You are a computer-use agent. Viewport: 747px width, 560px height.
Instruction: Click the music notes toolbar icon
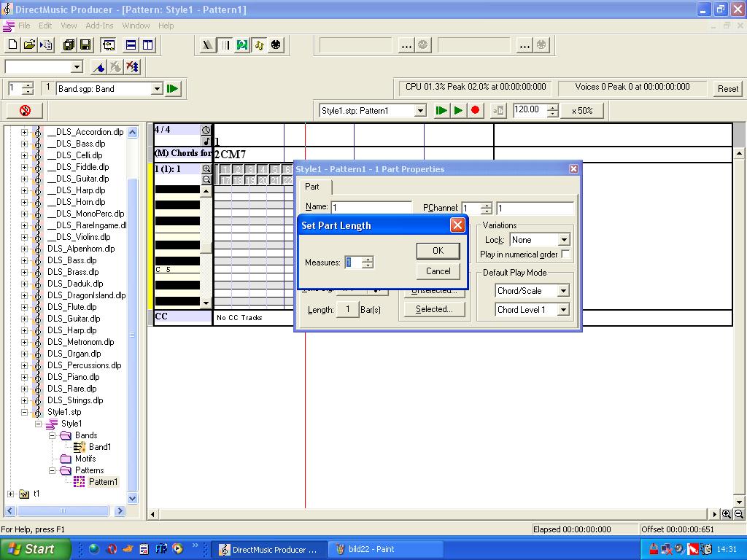[x=259, y=45]
